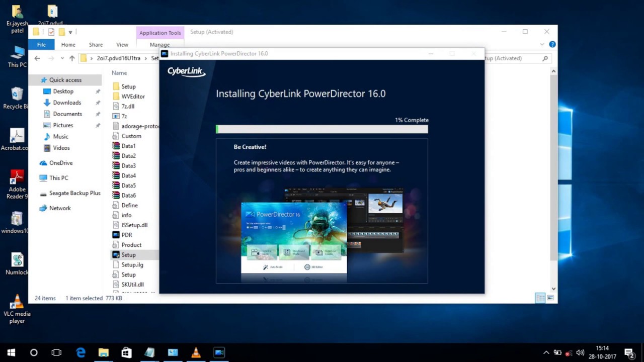The width and height of the screenshot is (644, 362).
Task: Click the Explorer Up folder arrow
Action: pyautogui.click(x=72, y=58)
